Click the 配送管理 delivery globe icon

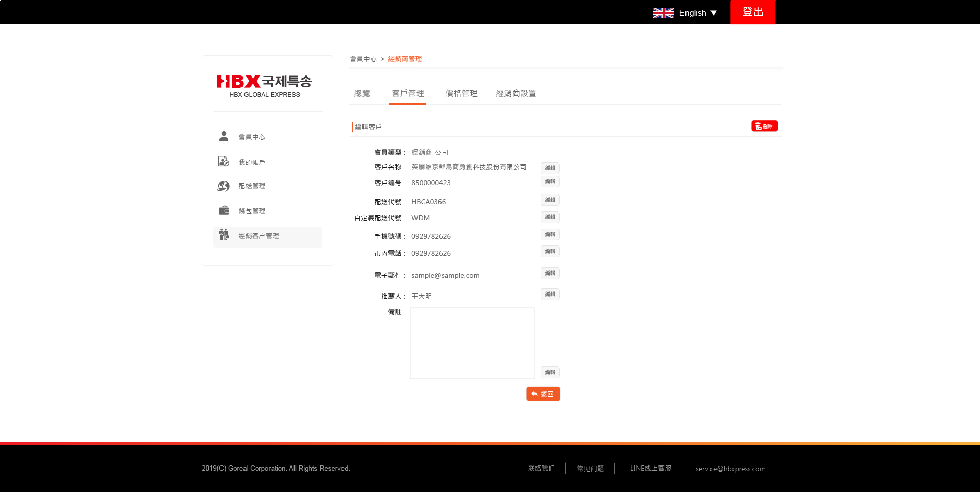(224, 186)
